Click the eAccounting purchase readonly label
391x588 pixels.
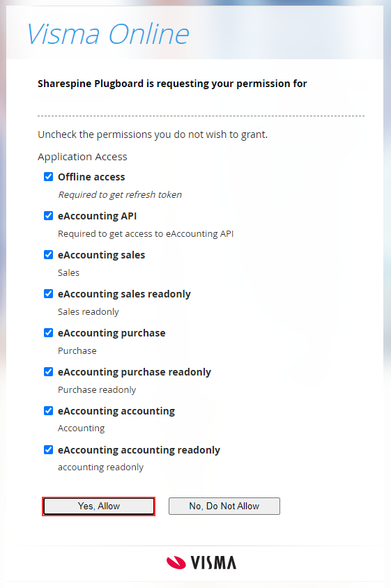[135, 372]
